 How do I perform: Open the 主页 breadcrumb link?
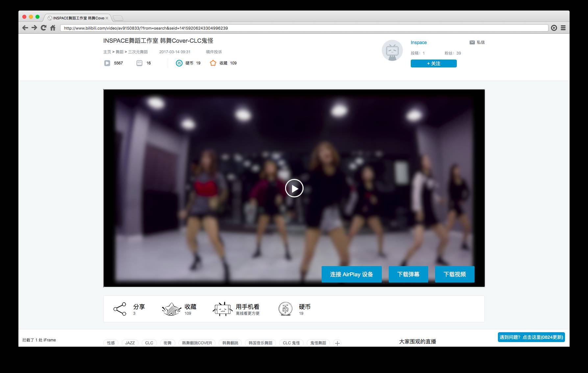107,52
